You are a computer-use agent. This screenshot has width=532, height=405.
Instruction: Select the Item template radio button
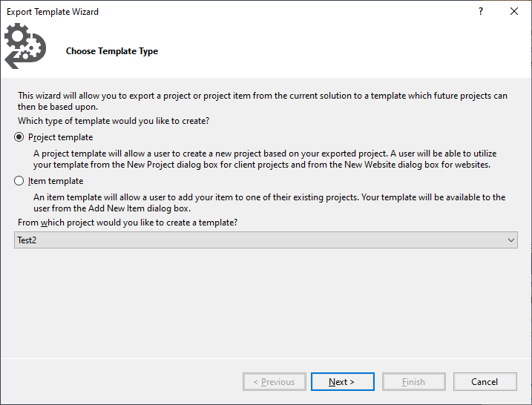[19, 181]
